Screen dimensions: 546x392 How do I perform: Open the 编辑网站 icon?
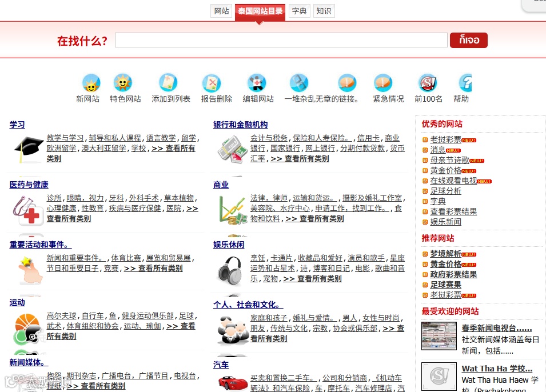coord(257,83)
